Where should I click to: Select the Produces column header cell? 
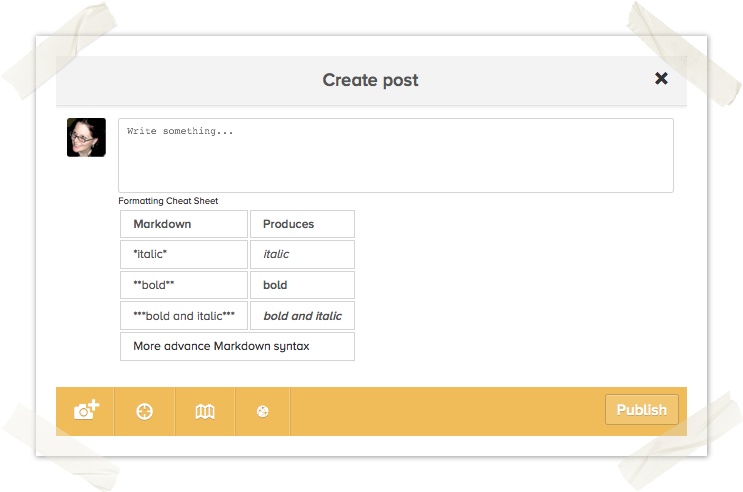(301, 224)
